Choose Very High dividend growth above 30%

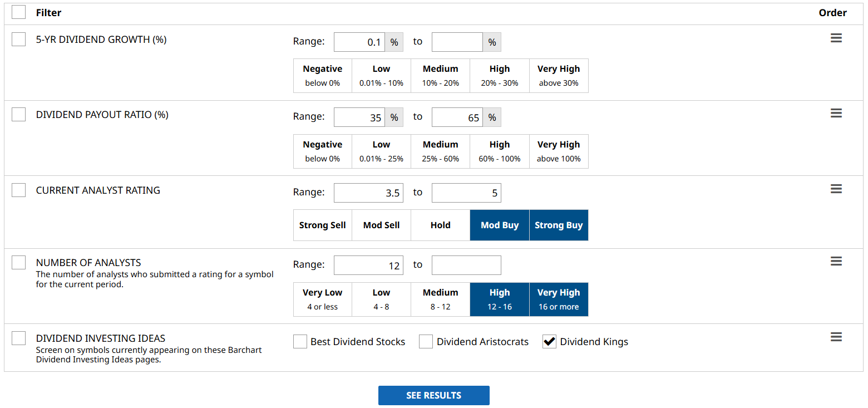(x=558, y=76)
